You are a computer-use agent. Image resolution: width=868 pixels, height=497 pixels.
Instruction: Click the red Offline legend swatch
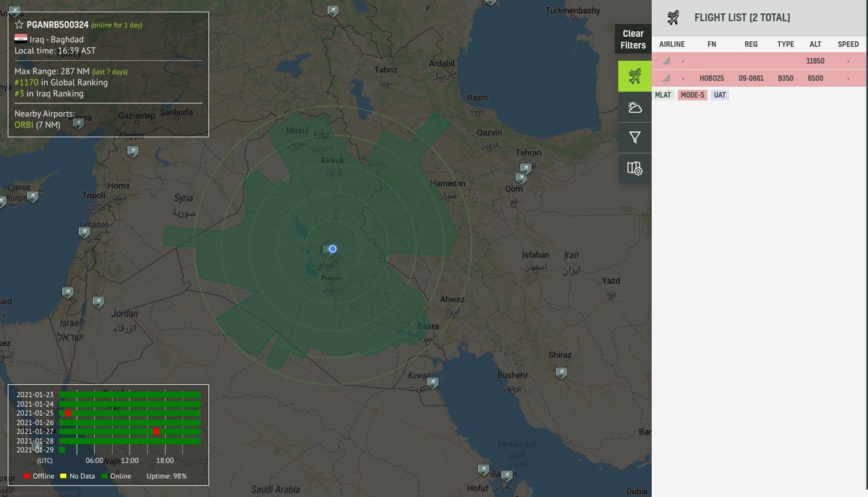coord(27,476)
